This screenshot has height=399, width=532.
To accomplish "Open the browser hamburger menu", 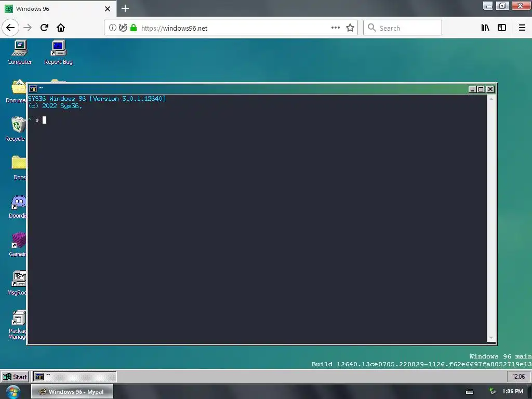I will 522,28.
